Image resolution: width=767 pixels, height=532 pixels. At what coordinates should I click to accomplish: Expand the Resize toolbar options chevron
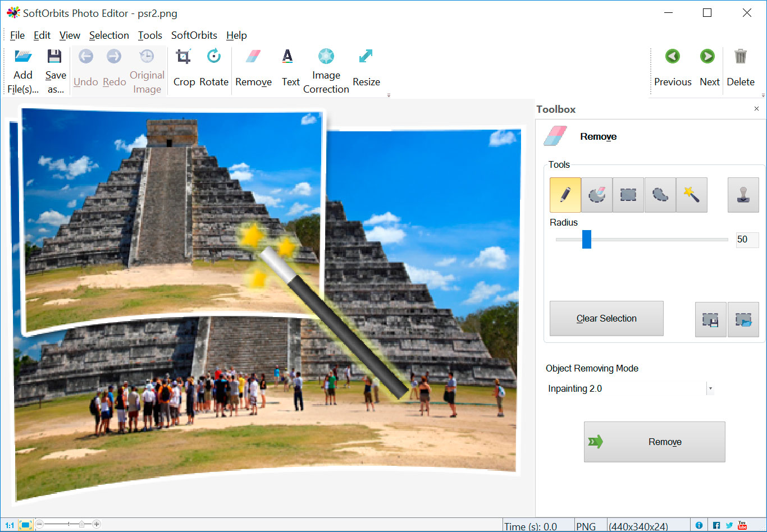pyautogui.click(x=389, y=95)
